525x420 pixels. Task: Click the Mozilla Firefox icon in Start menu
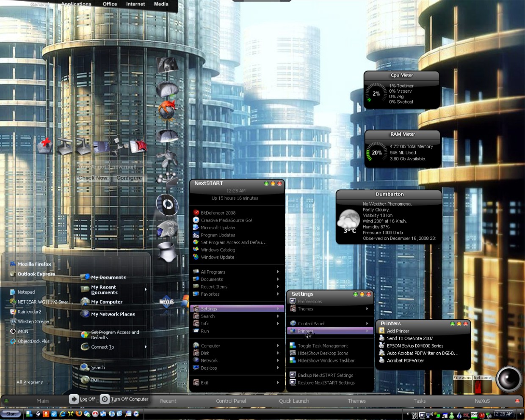tap(13, 264)
